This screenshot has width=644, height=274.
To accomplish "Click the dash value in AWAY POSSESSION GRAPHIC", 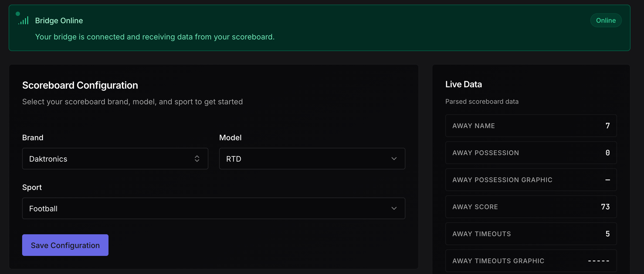I will (608, 180).
